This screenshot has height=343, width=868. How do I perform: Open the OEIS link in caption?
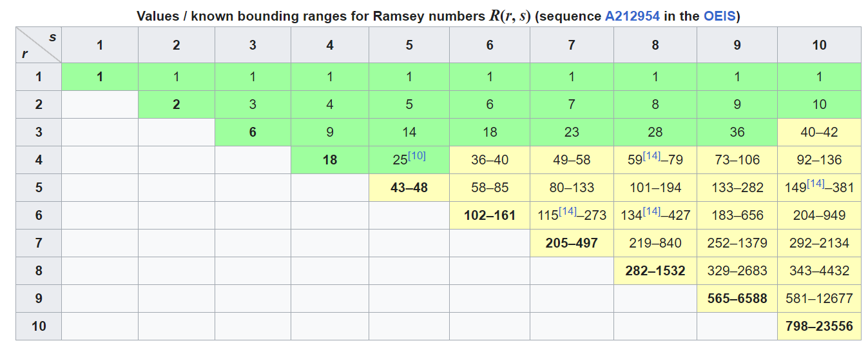click(719, 17)
